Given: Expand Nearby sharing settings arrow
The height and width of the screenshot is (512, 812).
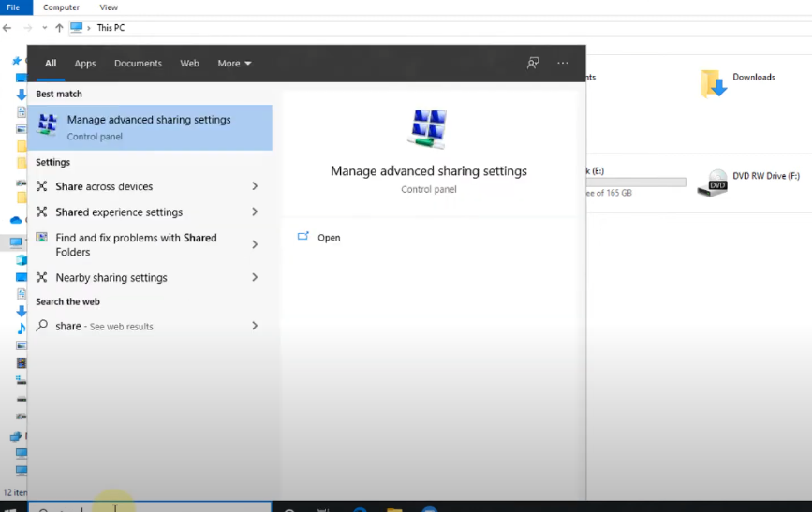Looking at the screenshot, I should click(255, 277).
